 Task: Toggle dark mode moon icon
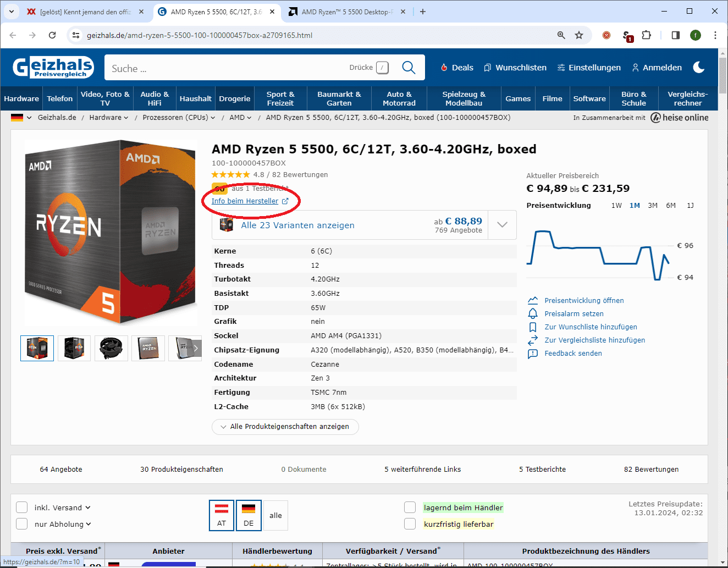(699, 67)
